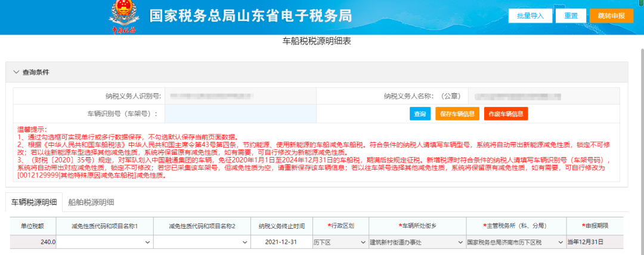Switch to the 船舶税源明细 tab
644x255 pixels.
click(x=91, y=202)
